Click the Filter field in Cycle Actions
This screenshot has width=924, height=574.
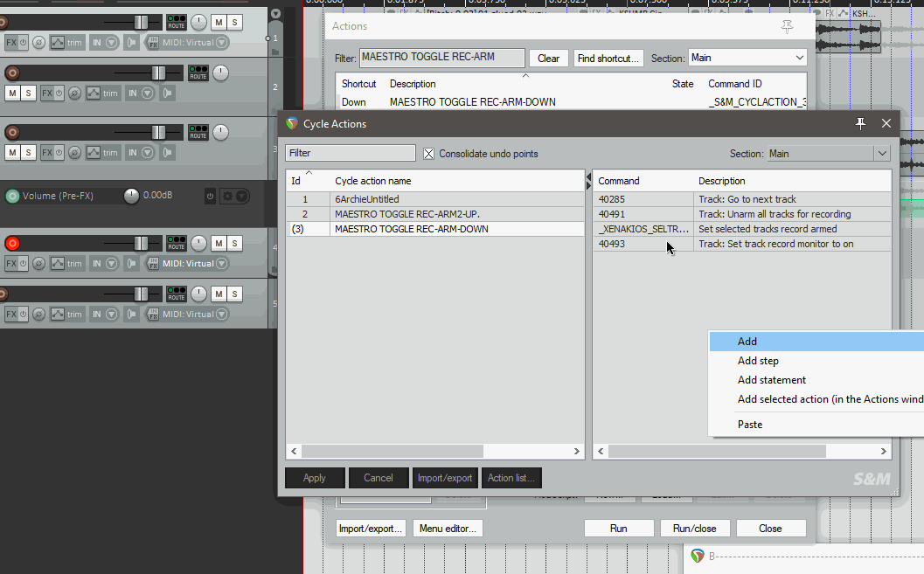(x=351, y=153)
